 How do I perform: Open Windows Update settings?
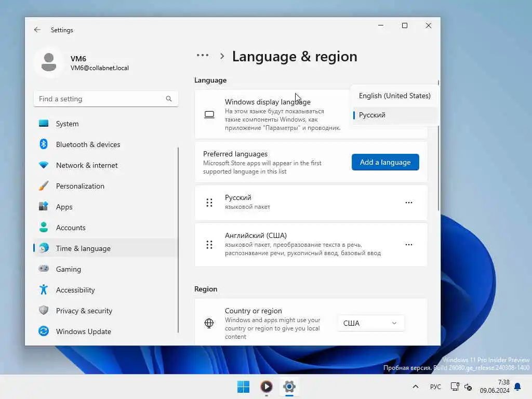(106, 331)
